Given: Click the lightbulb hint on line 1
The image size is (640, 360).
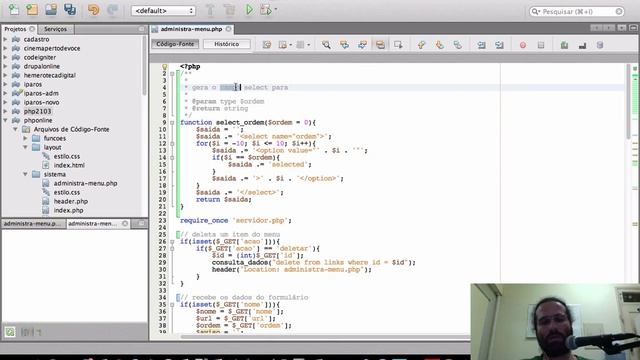Looking at the screenshot, I should click(x=164, y=67).
